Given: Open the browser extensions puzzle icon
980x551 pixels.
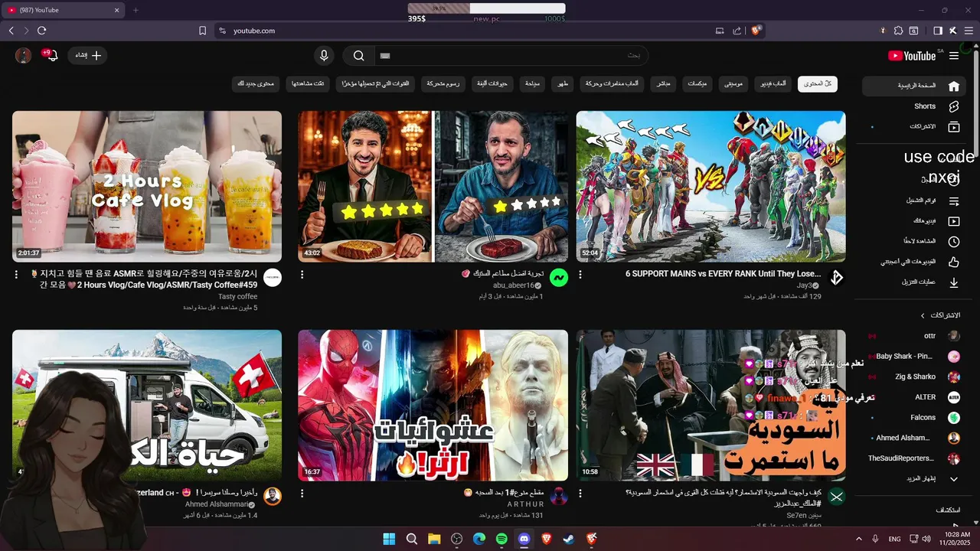Looking at the screenshot, I should 898,31.
